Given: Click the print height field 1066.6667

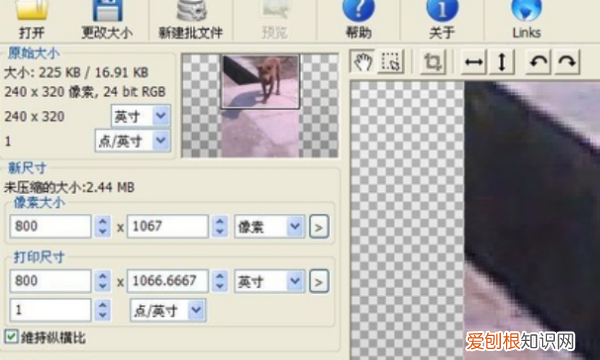Looking at the screenshot, I should tap(168, 281).
